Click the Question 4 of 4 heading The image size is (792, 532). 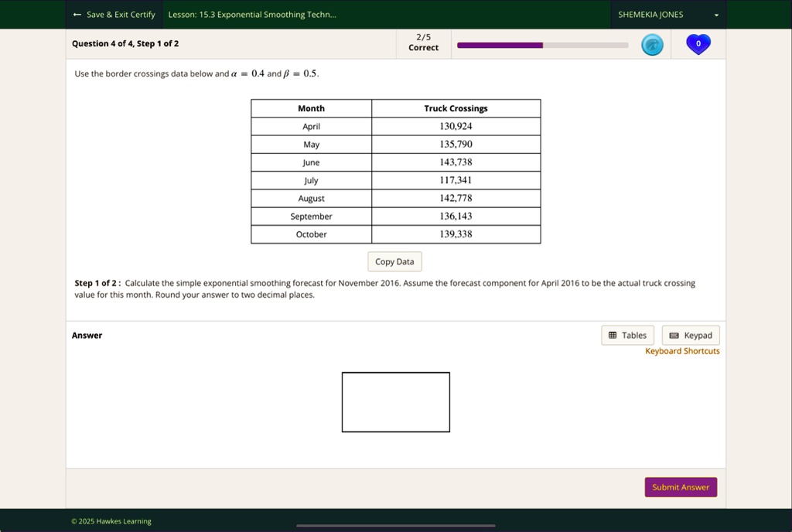[x=125, y=43]
